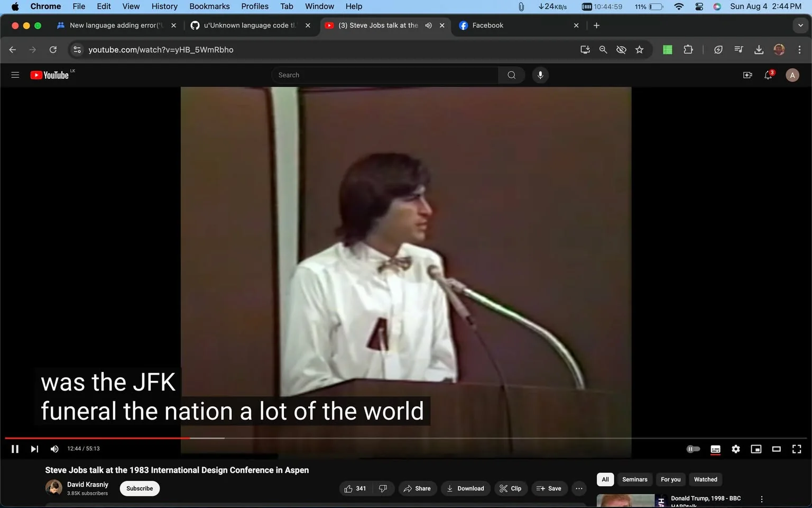Share the Steve Jobs video
This screenshot has width=812, height=508.
click(x=417, y=488)
